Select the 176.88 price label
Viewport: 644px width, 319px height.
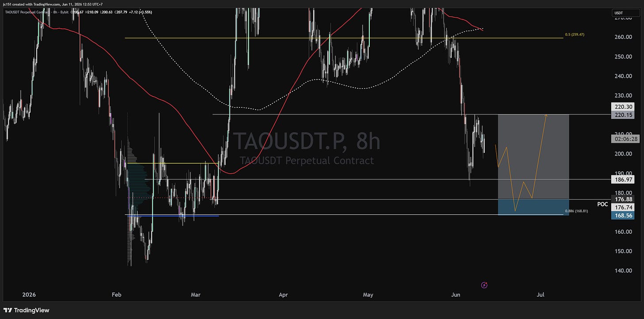pyautogui.click(x=623, y=199)
